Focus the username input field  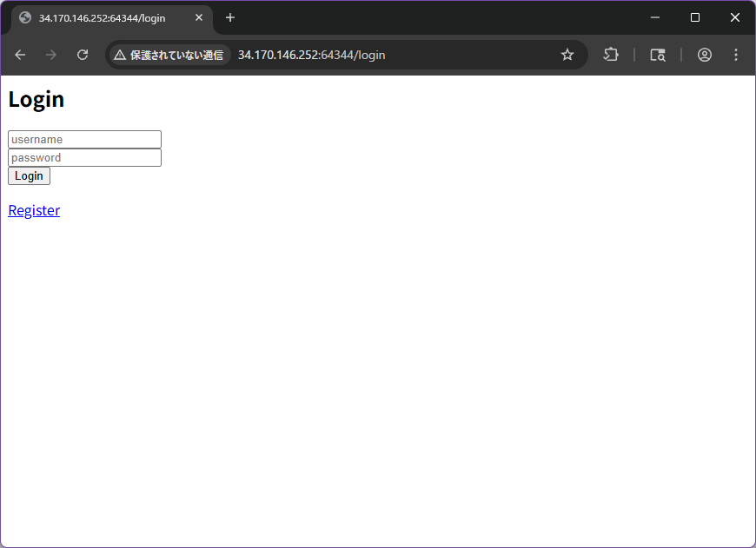[x=84, y=139]
